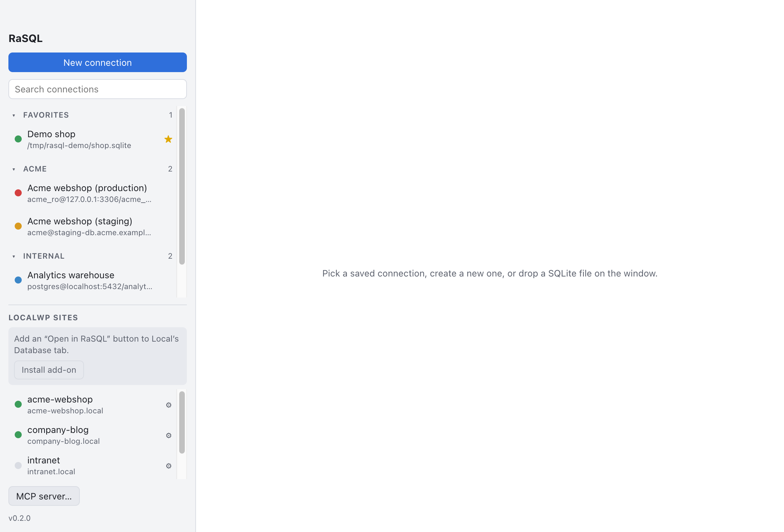The height and width of the screenshot is (532, 784).
Task: Open settings gear for company-blog site
Action: pos(169,435)
